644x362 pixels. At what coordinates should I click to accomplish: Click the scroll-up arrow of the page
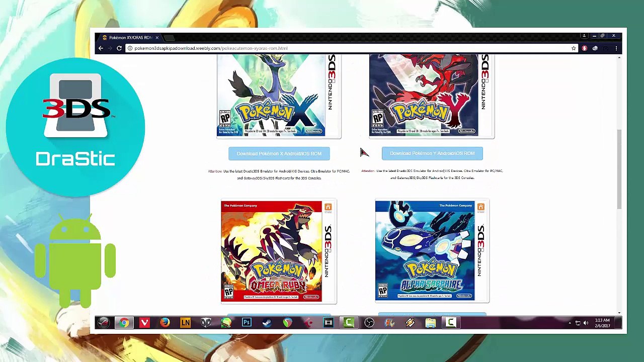(619, 58)
